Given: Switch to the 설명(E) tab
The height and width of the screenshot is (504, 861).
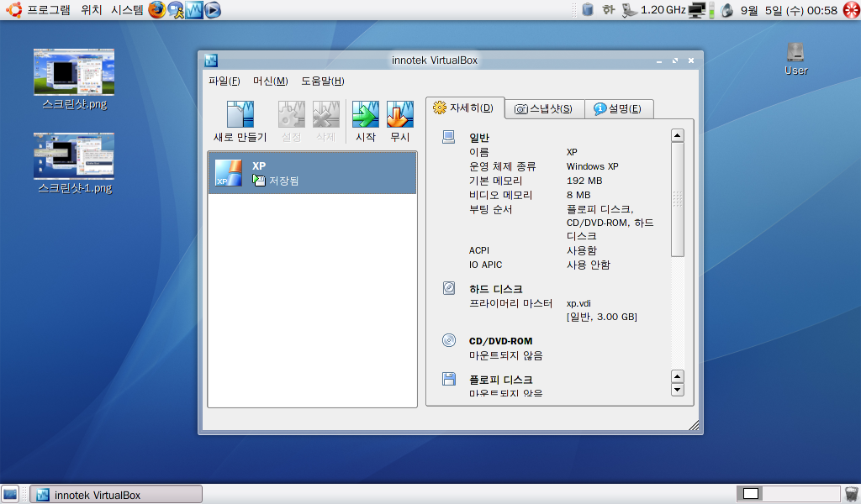Looking at the screenshot, I should pos(618,108).
